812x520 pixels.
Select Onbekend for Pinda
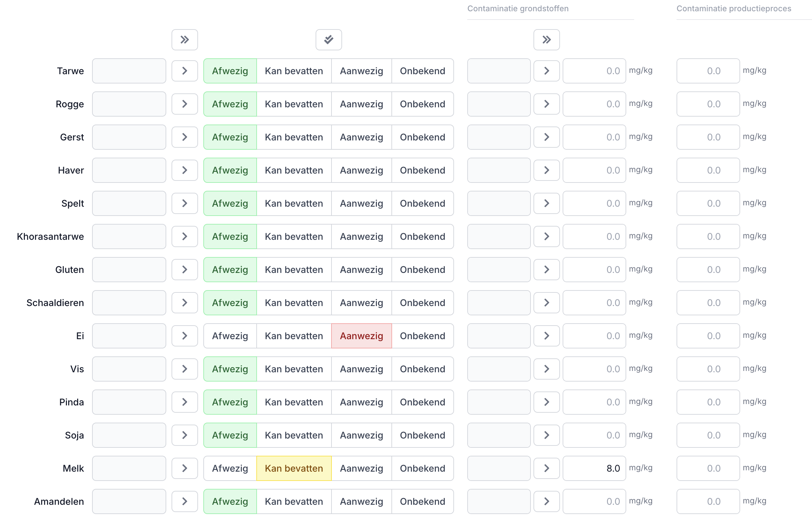tap(422, 402)
